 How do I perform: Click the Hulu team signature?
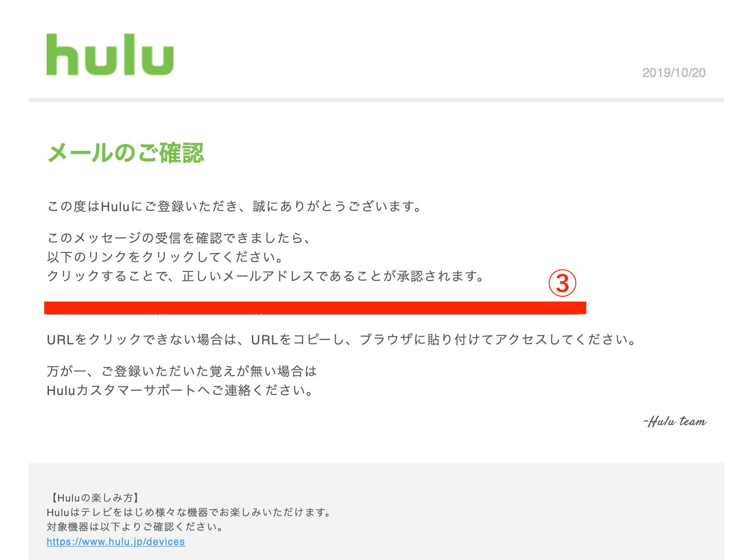tap(675, 421)
